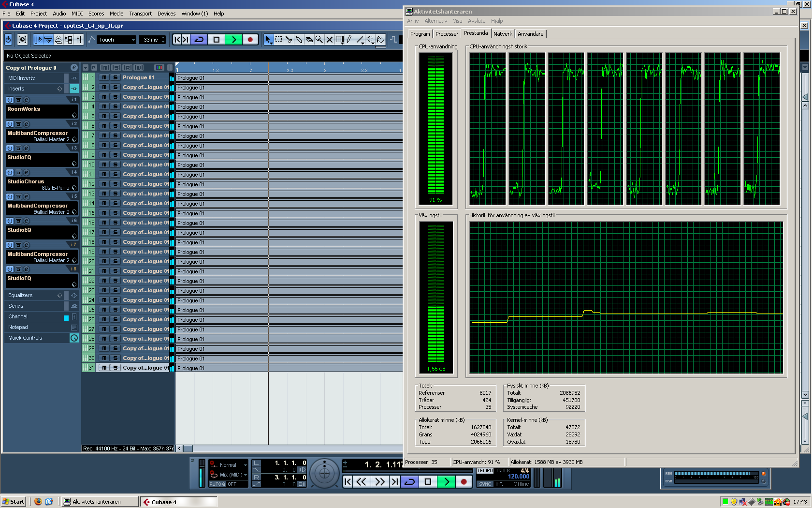Click the horizontal scrollbar below the arrangement
Image resolution: width=812 pixels, height=508 pixels.
click(290, 448)
